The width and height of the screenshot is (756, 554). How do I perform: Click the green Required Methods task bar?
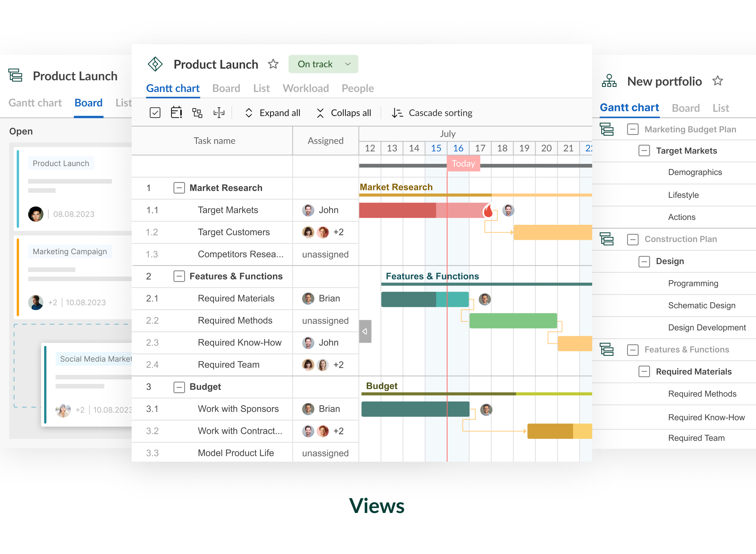(x=513, y=321)
